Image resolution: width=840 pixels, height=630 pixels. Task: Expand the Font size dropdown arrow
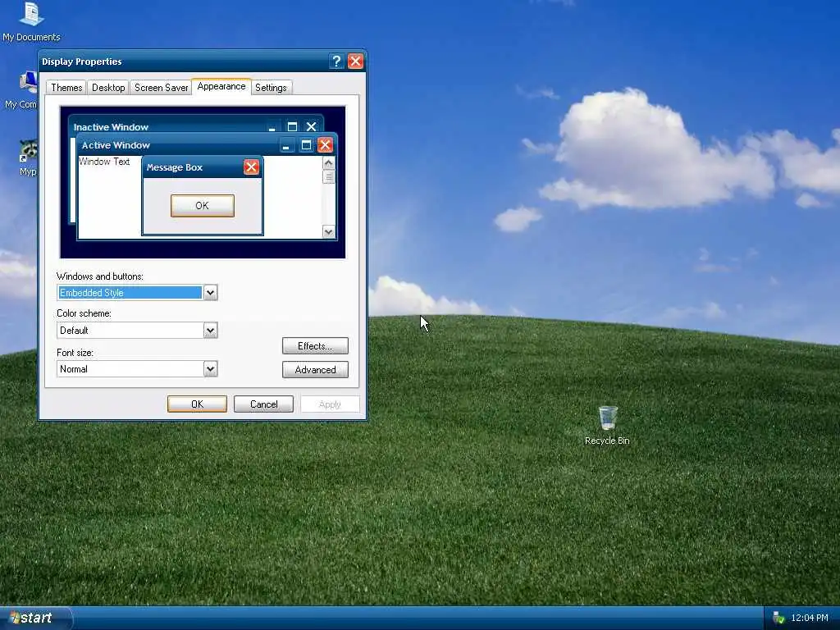(x=211, y=368)
